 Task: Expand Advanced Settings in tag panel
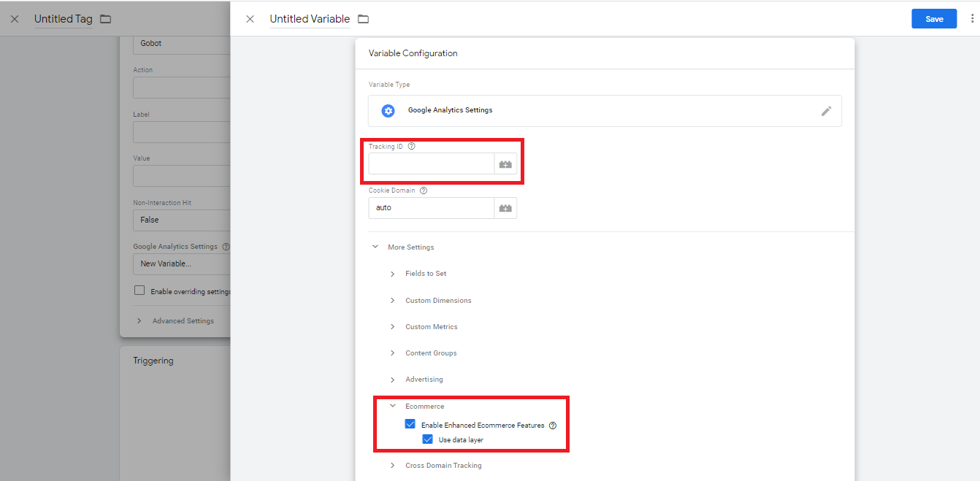pos(140,321)
